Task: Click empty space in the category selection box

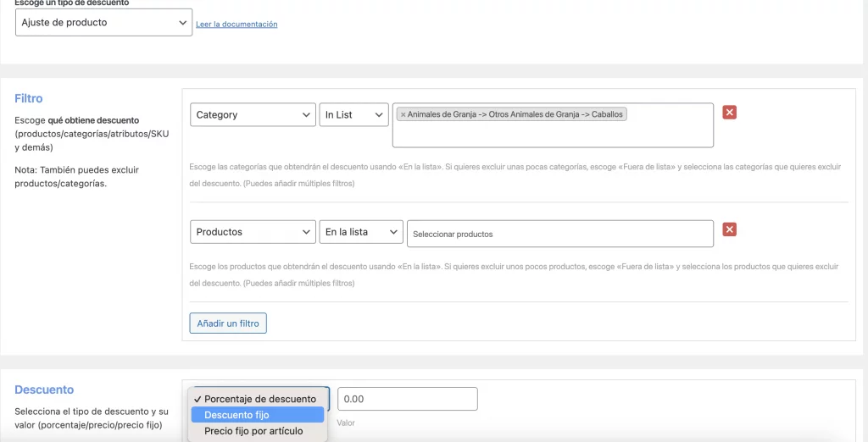Action: click(551, 135)
